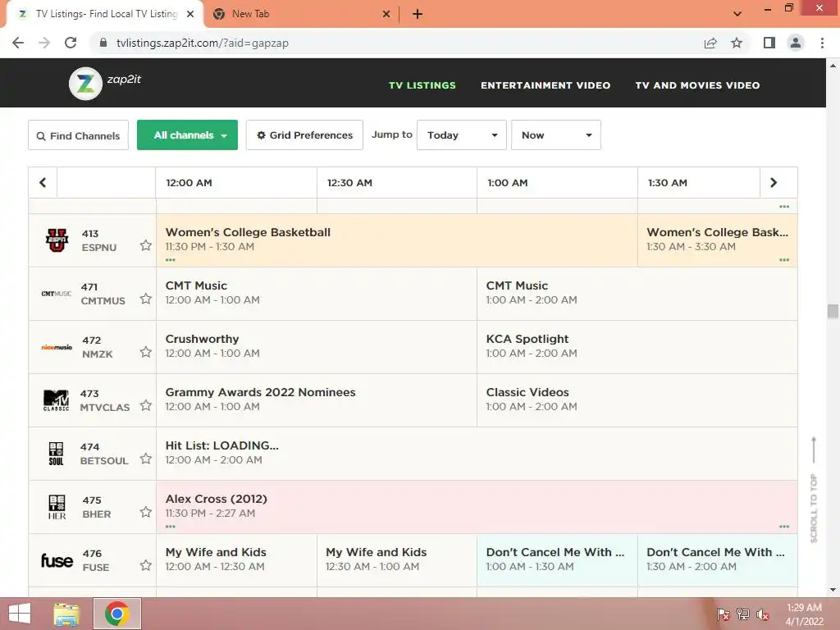Favorite the NMZK channel star

coord(146,352)
